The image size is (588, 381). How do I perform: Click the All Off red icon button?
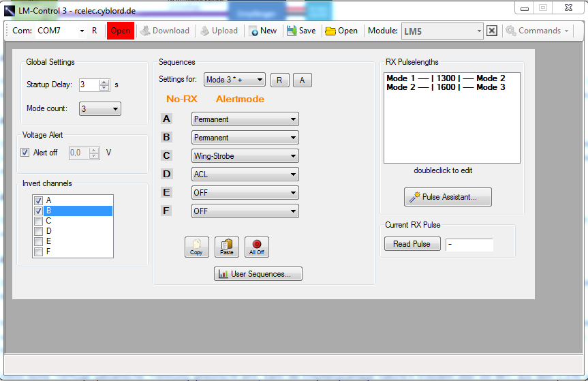click(x=256, y=247)
